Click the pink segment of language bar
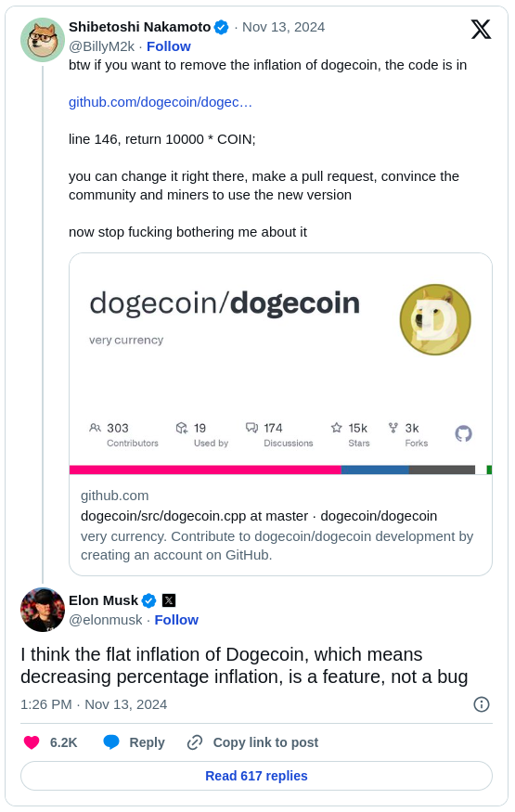The height and width of the screenshot is (812, 515). coord(205,470)
